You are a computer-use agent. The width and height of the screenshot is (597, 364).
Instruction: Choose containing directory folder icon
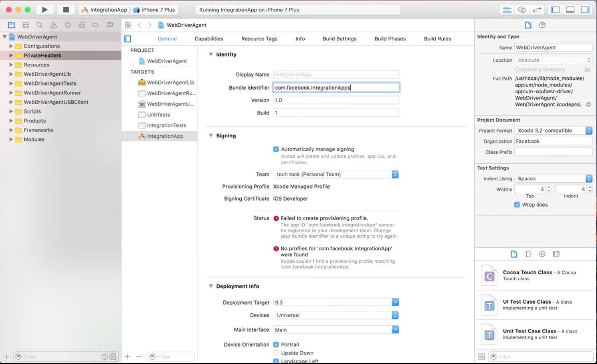click(588, 69)
